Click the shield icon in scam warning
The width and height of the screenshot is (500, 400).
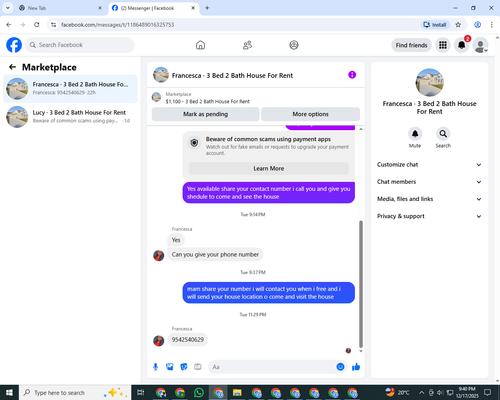194,143
